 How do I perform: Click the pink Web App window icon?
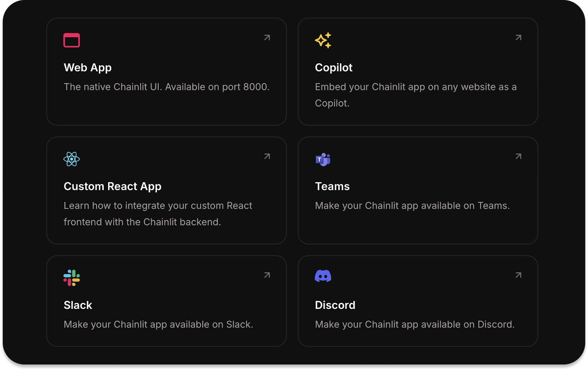pos(72,40)
